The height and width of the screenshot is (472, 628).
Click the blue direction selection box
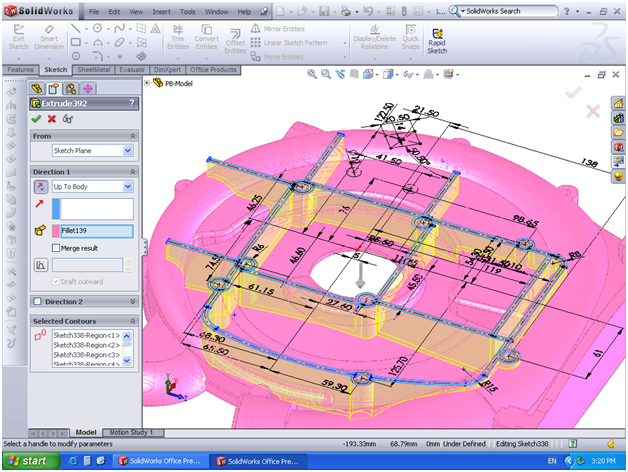93,209
